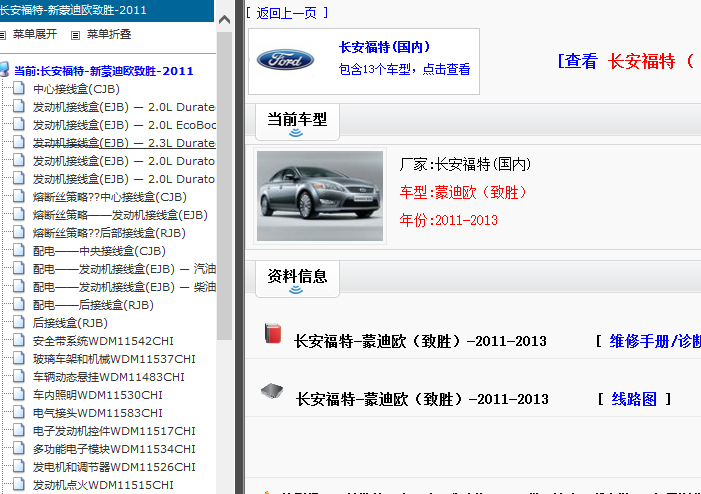
Task: Click the page icon next to 车辆动态悬挂WDM11483CHI
Action: click(x=18, y=376)
